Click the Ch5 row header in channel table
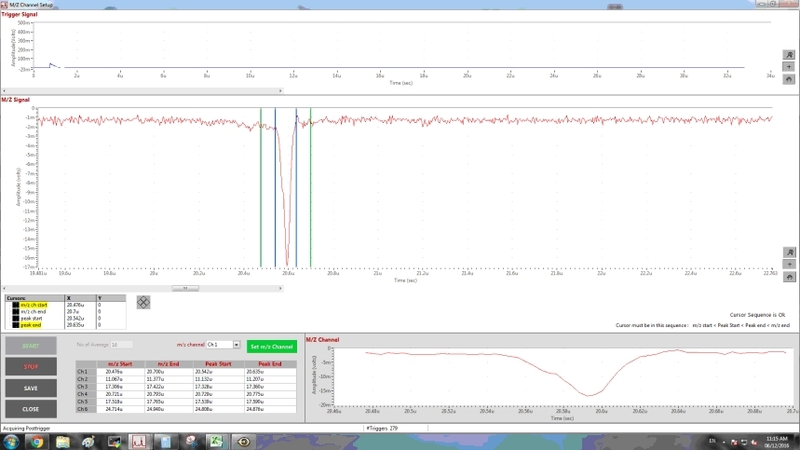 (86, 402)
